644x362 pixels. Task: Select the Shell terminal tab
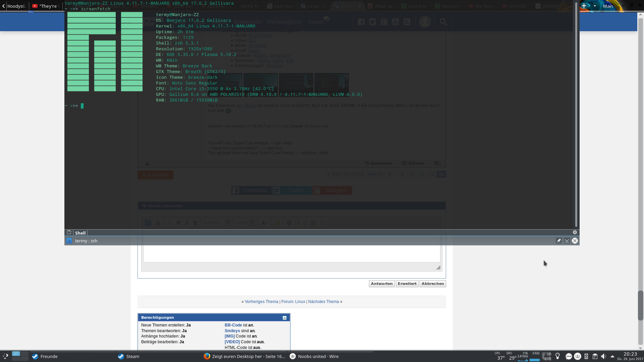point(80,233)
